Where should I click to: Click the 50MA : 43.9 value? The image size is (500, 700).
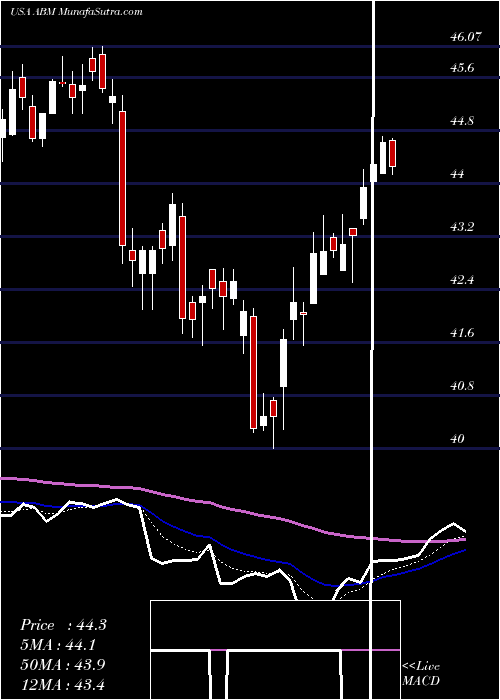[62, 665]
